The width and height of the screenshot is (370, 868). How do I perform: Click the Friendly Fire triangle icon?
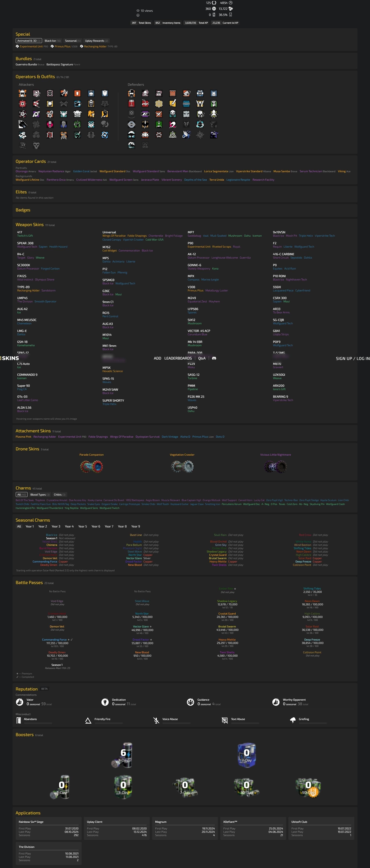coord(88,720)
